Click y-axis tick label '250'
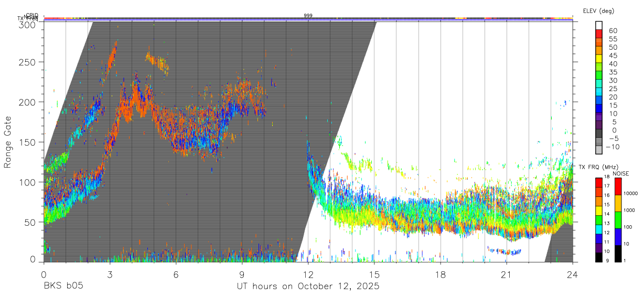 point(28,62)
